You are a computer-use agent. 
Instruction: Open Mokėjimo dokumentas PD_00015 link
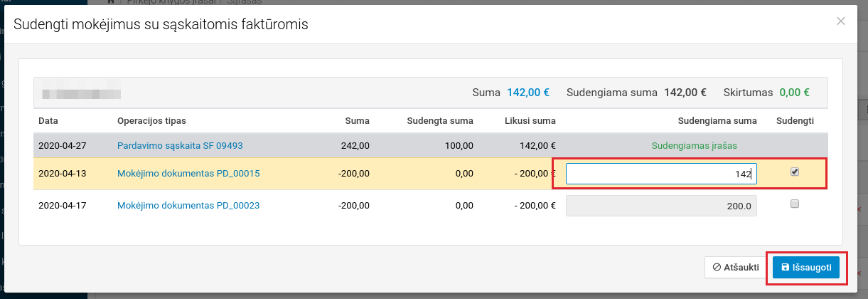(x=188, y=173)
